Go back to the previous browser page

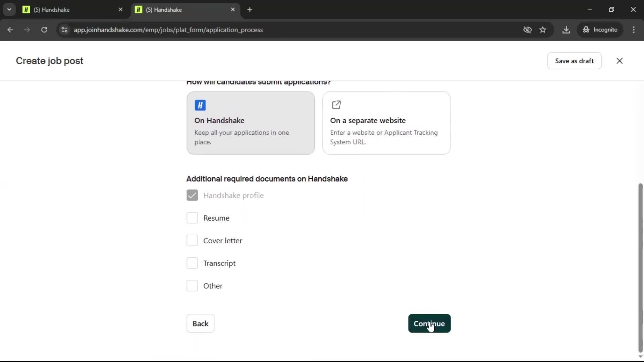(10, 30)
